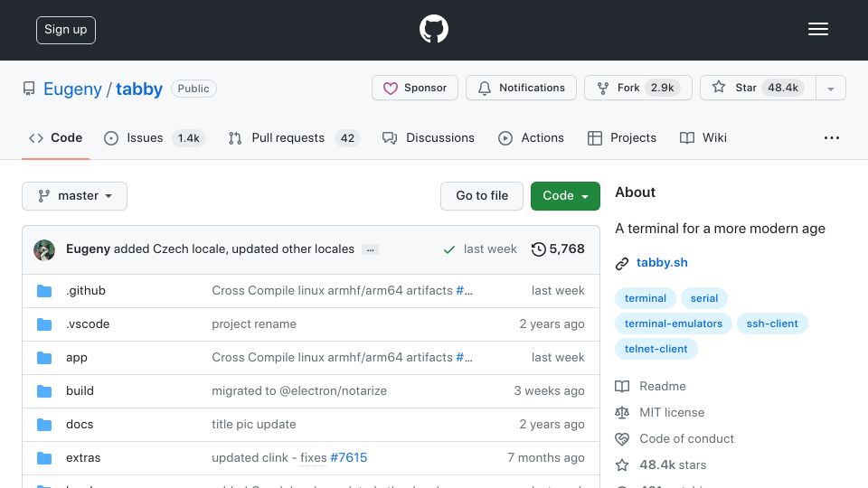Open the build folder name
The height and width of the screenshot is (488, 868).
coord(80,391)
